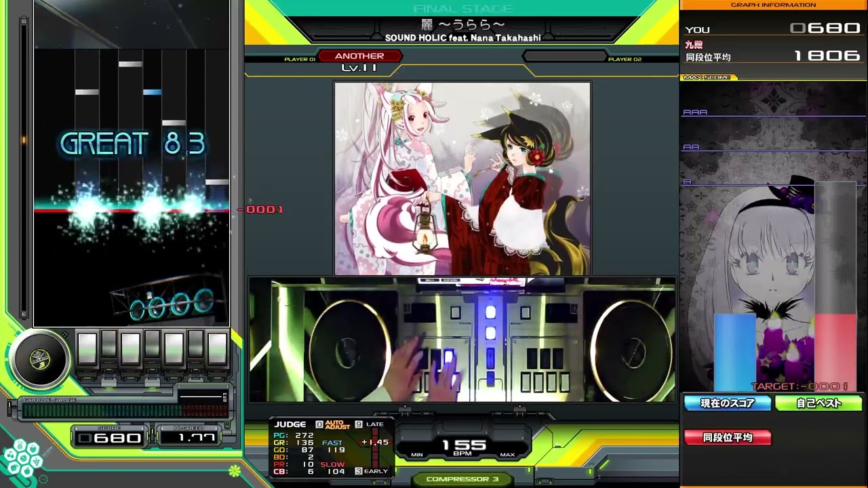Click the 3 key box beside EARLY
868x488 pixels.
359,471
